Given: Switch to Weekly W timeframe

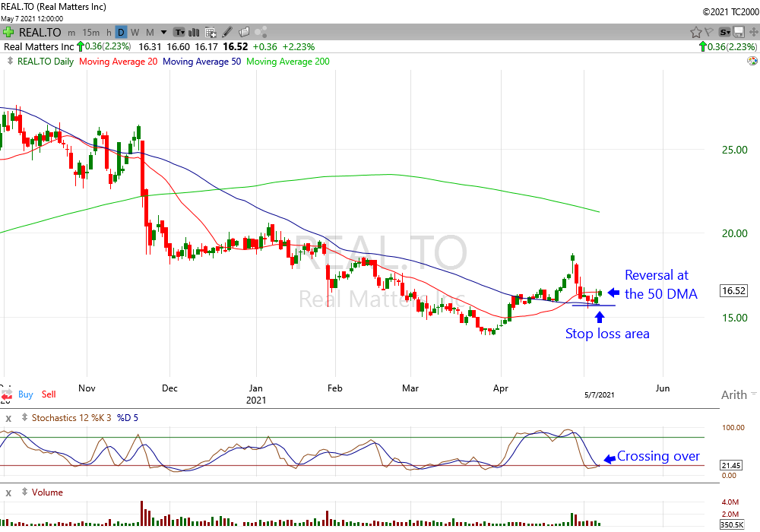Looking at the screenshot, I should (135, 33).
